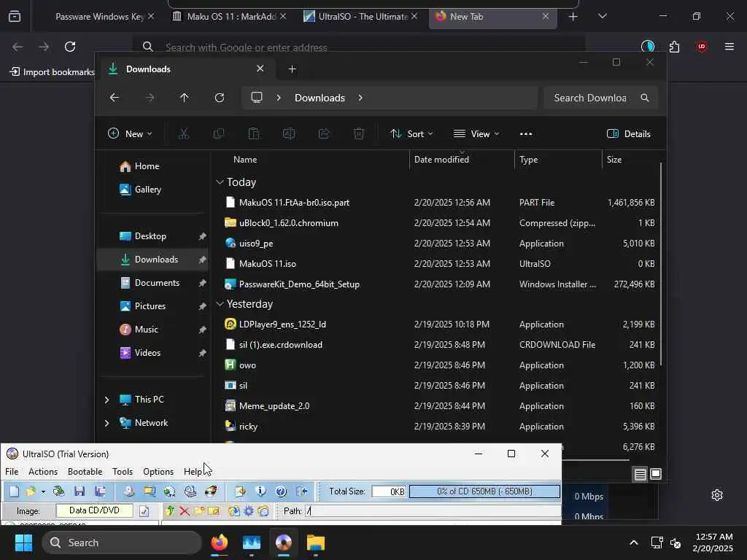Image resolution: width=747 pixels, height=560 pixels.
Task: Click the Save floppy icon in UltraISO toolbar
Action: pos(79,491)
